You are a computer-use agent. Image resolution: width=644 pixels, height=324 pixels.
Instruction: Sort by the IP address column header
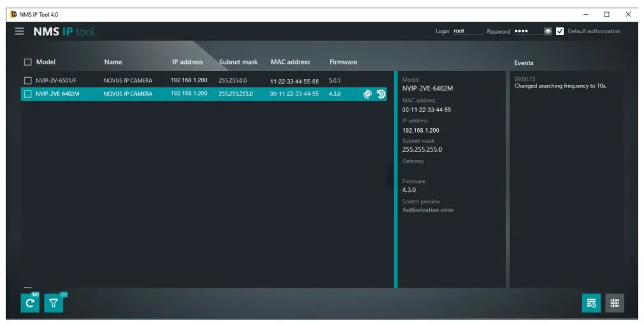click(x=187, y=62)
